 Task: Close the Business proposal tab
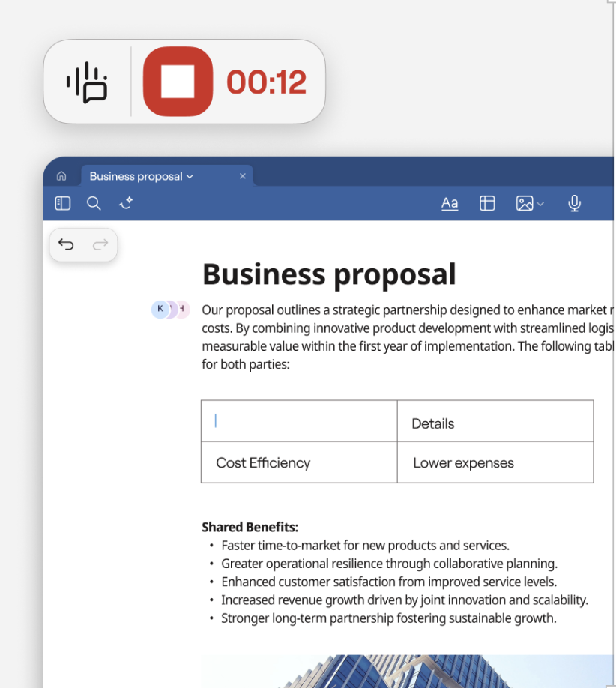243,176
